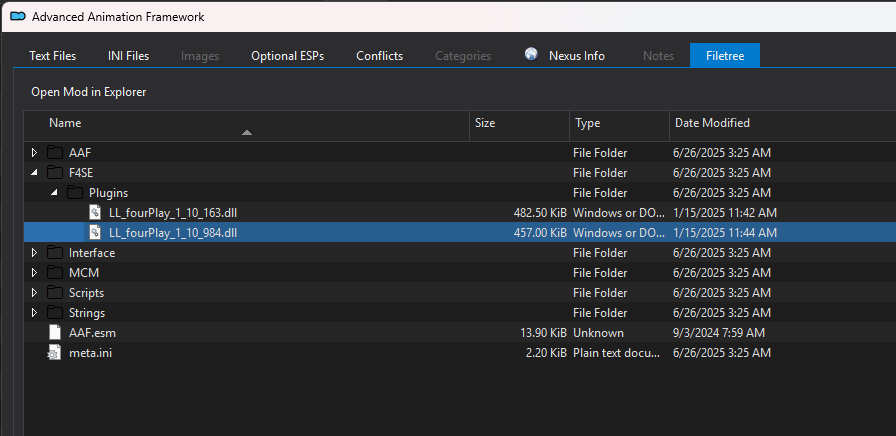The height and width of the screenshot is (436, 896).
Task: Select the MCM folder name
Action: (x=84, y=273)
